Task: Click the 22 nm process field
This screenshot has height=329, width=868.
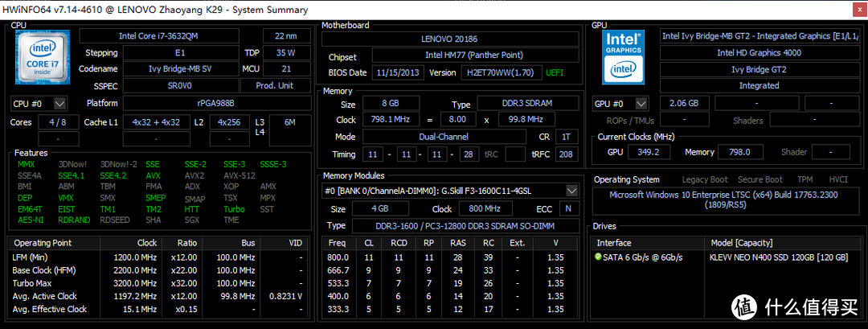Action: [286, 36]
